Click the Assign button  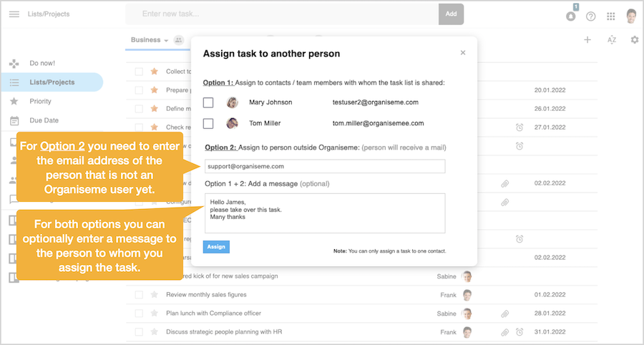click(x=216, y=247)
